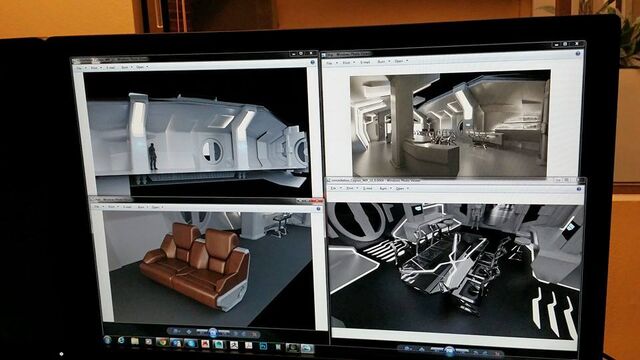The image size is (640, 360).
Task: Open File menu in spaceship exterior window
Action: (x=81, y=68)
